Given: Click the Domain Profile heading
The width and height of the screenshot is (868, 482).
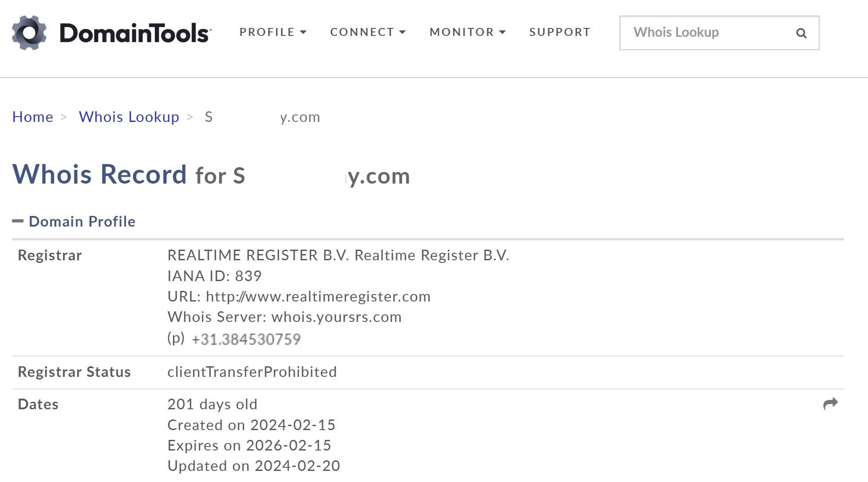Looking at the screenshot, I should 82,221.
